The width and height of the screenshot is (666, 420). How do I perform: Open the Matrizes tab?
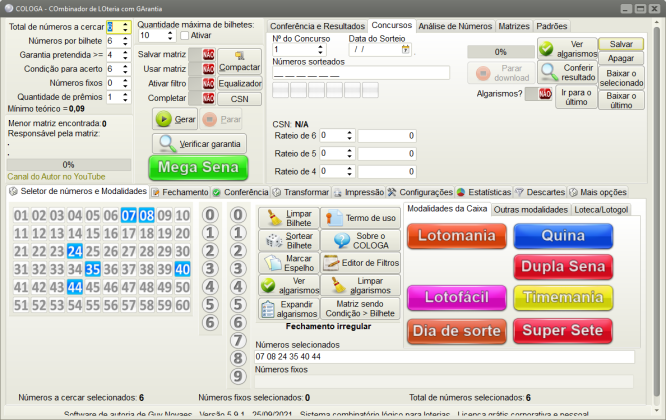514,26
